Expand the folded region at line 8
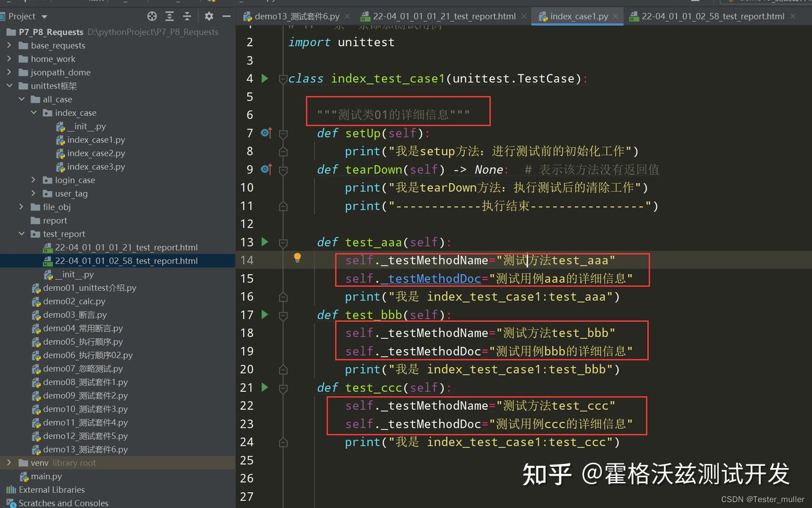The image size is (812, 508). click(283, 151)
